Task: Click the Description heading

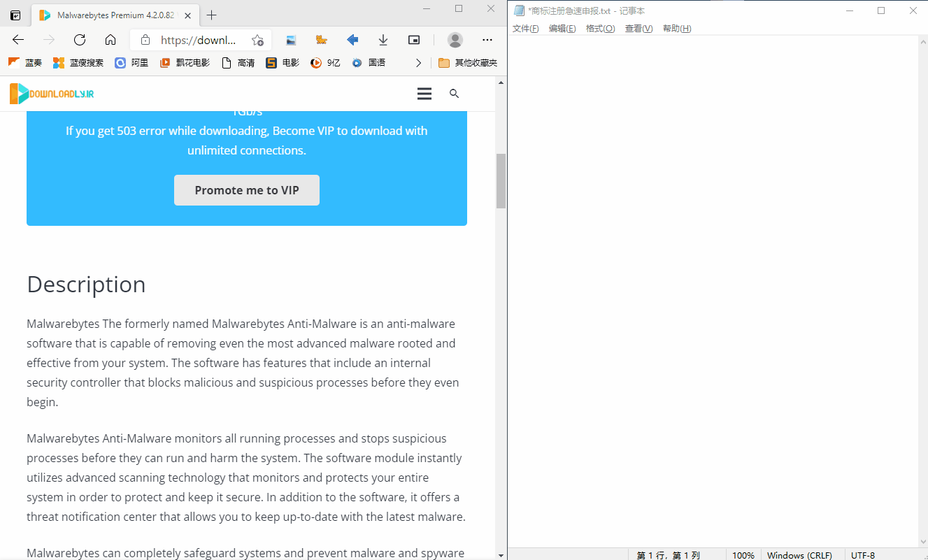Action: (86, 285)
